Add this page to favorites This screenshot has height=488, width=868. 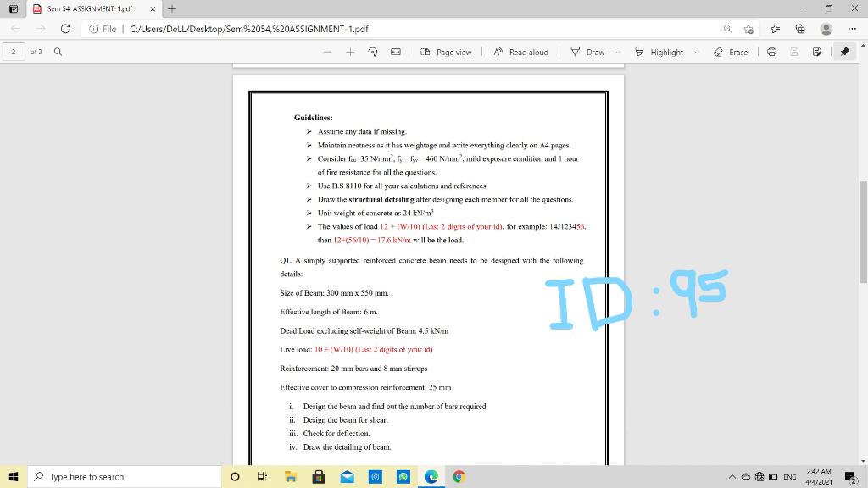tap(749, 29)
